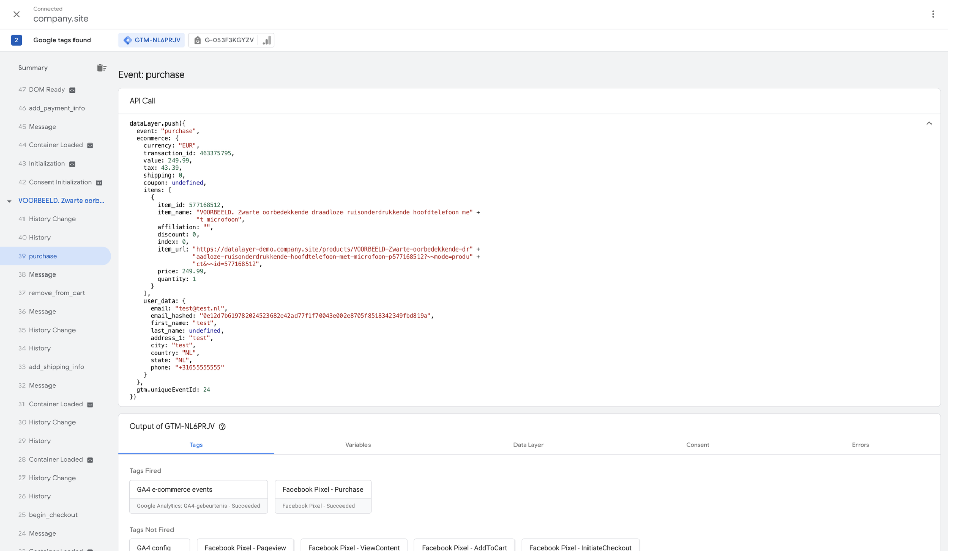Image resolution: width=980 pixels, height=551 pixels.
Task: Open the Facebook Pixel - Purchase tag card
Action: coord(323,496)
